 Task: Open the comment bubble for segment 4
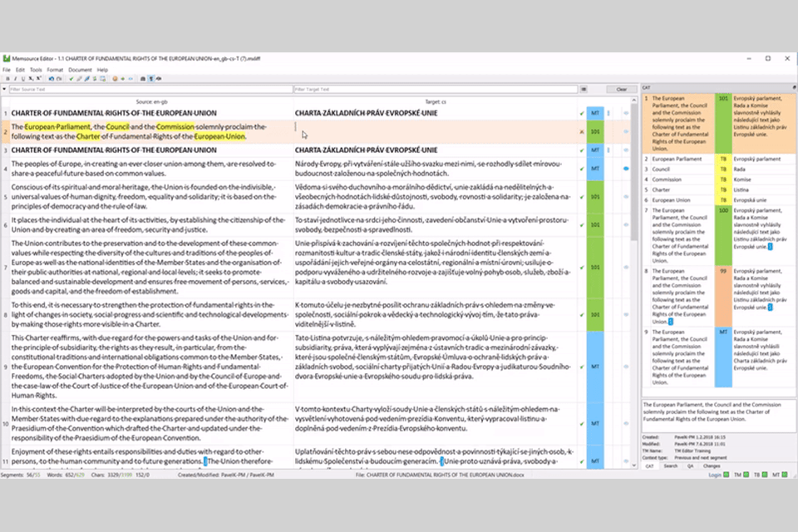pyautogui.click(x=626, y=169)
